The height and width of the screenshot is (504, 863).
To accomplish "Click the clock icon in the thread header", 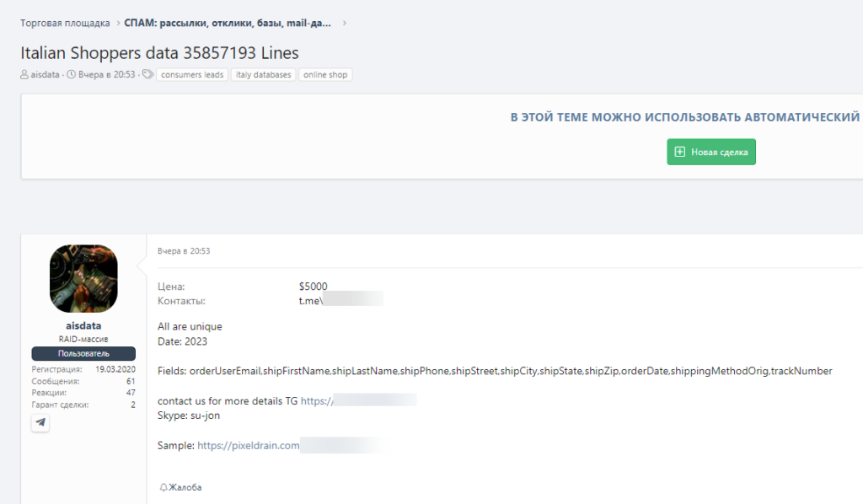I will coord(71,74).
